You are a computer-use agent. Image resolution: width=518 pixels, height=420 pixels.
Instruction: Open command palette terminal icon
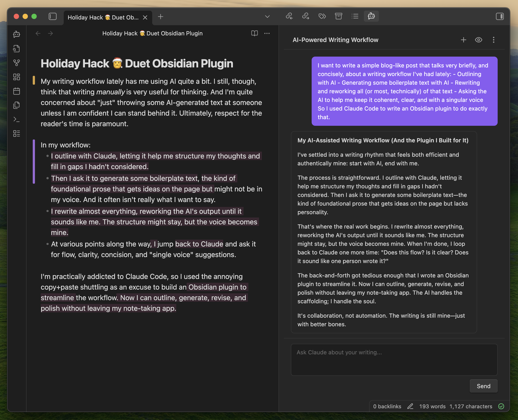pos(16,119)
